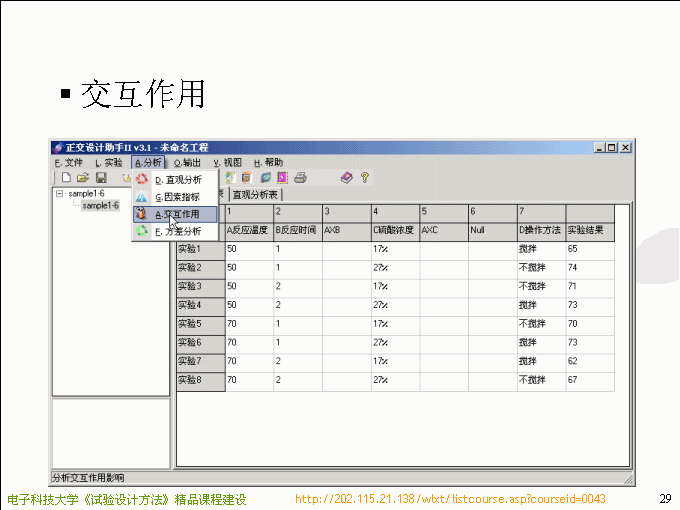The height and width of the screenshot is (510, 680).
Task: Open the 输出 menu
Action: pos(187,162)
